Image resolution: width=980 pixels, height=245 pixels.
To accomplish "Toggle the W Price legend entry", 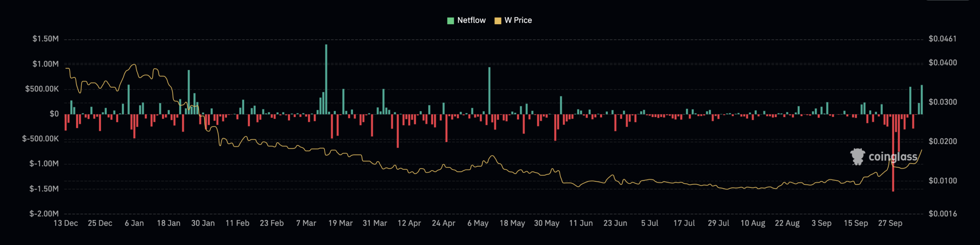I will [513, 20].
